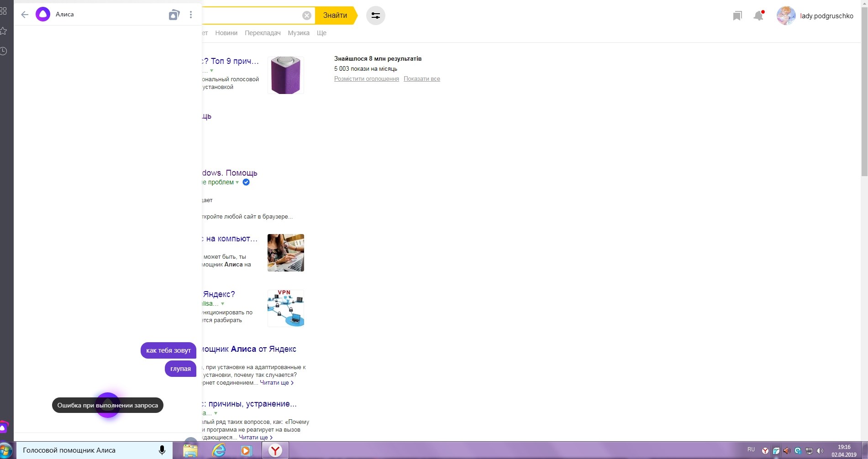Open Alice skills catalog icon
This screenshot has width=868, height=459.
pyautogui.click(x=174, y=15)
